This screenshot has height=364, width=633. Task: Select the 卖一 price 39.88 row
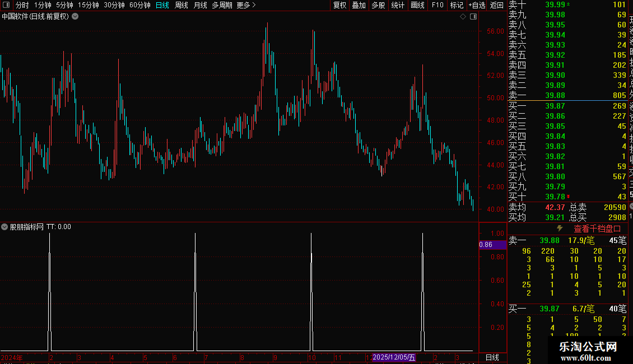[567, 95]
